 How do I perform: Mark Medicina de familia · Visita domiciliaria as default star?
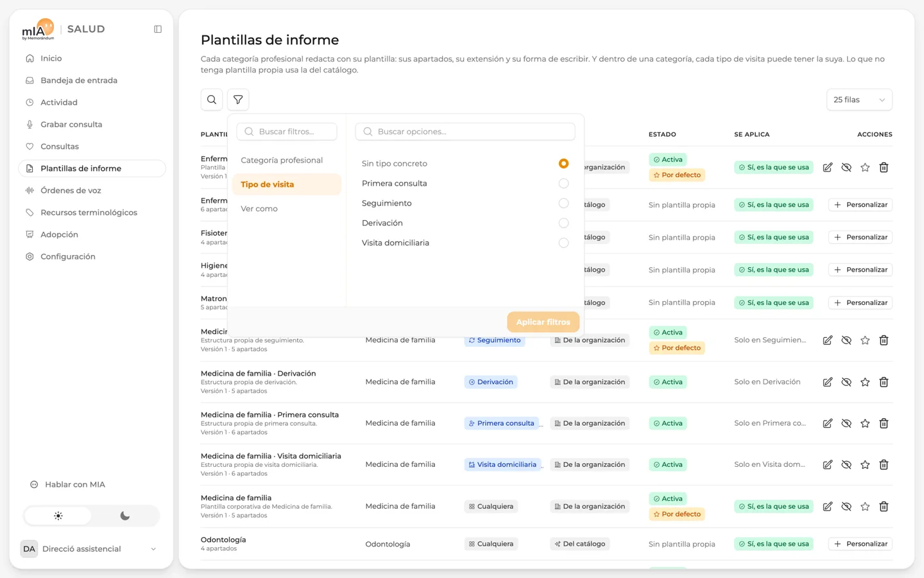point(865,464)
